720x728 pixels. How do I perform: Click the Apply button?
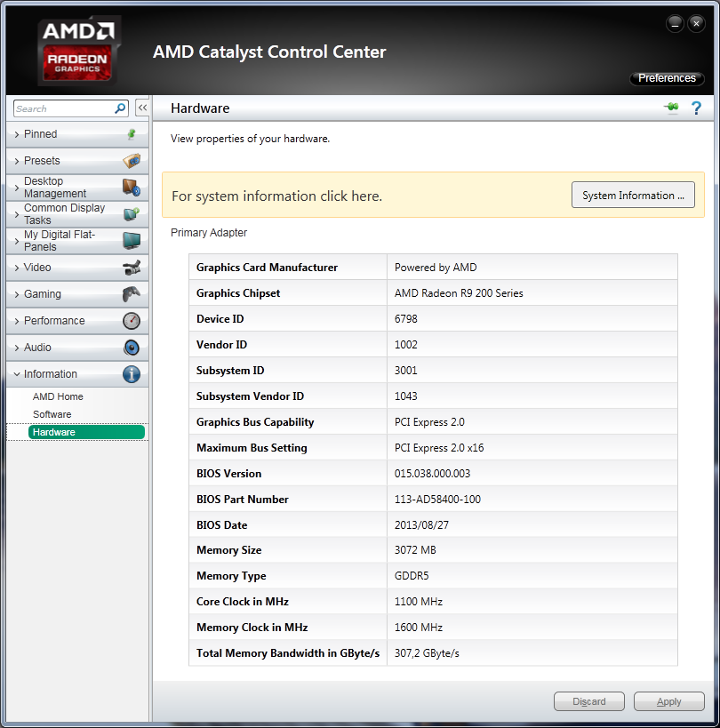[x=669, y=701]
